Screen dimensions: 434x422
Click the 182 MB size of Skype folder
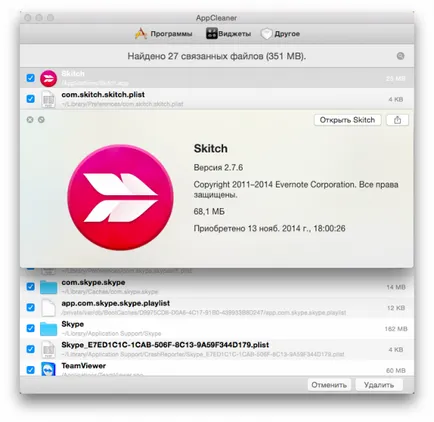[396, 329]
